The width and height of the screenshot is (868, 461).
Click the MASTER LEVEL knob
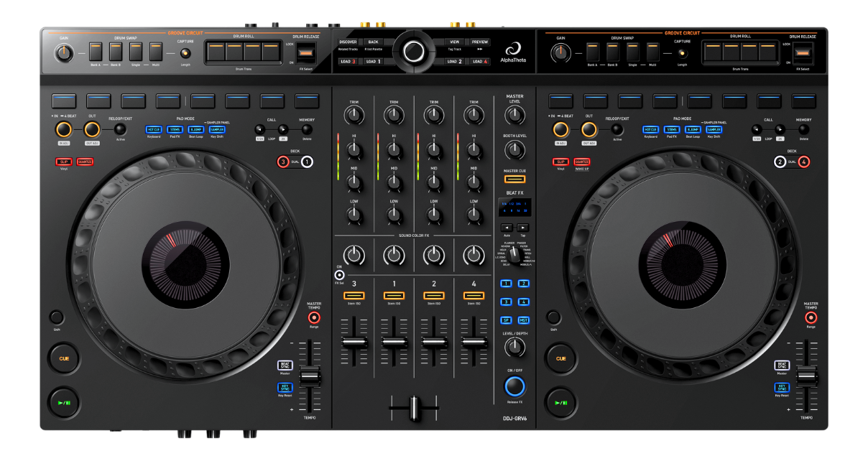coord(514,114)
